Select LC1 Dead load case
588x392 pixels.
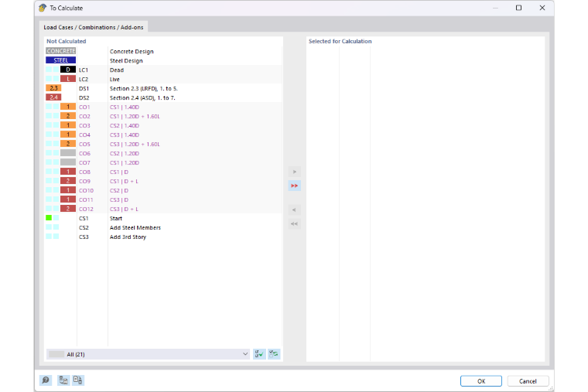coord(163,70)
